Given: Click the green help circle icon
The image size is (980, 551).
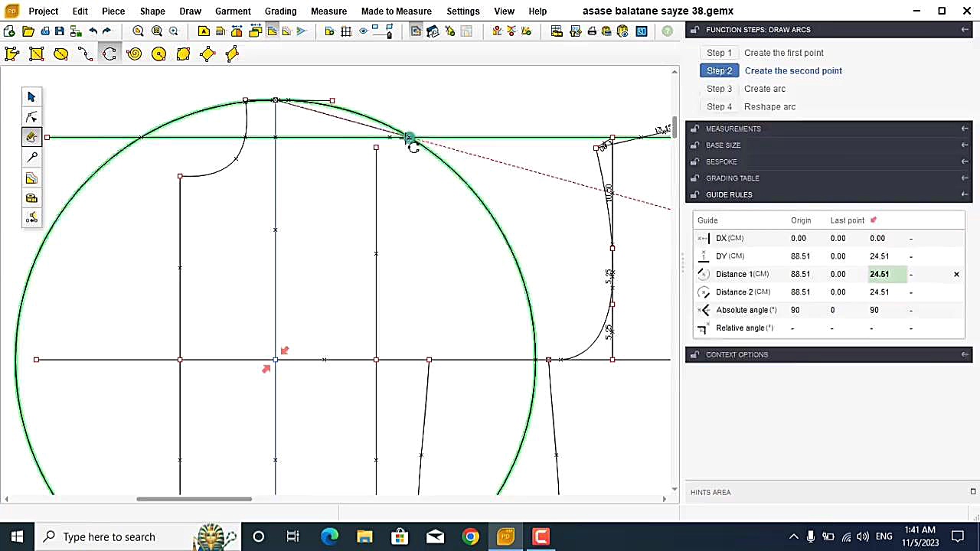Looking at the screenshot, I should (668, 31).
